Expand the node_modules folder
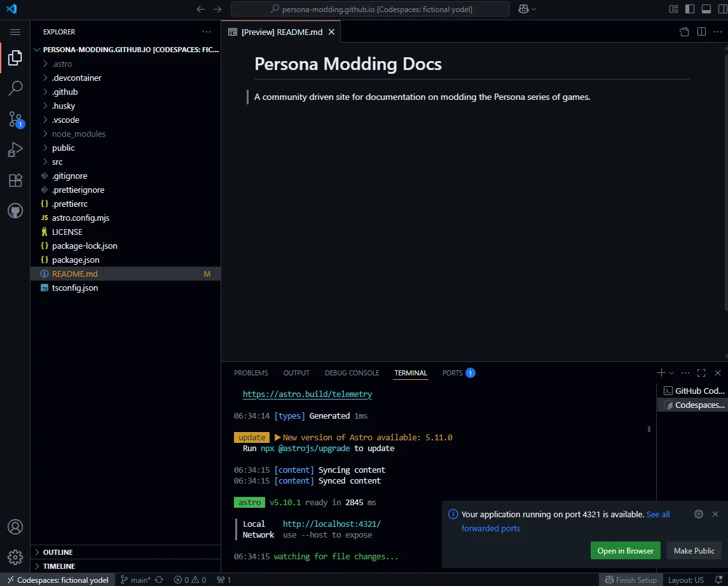This screenshot has width=728, height=586. pyautogui.click(x=125, y=134)
